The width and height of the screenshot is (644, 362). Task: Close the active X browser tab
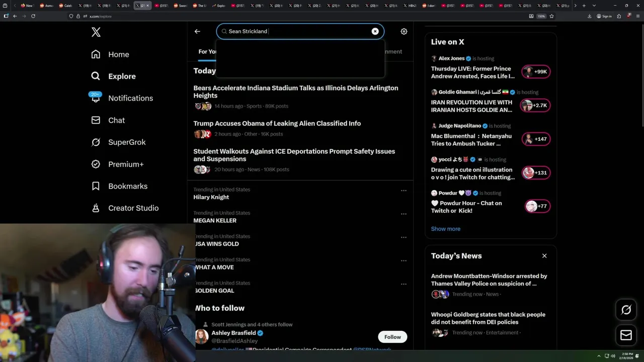[x=147, y=6]
